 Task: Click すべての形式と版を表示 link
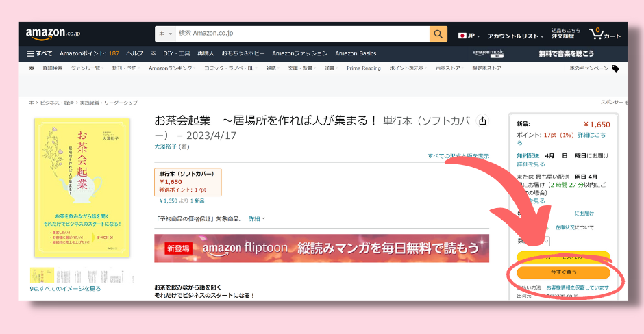(x=458, y=156)
